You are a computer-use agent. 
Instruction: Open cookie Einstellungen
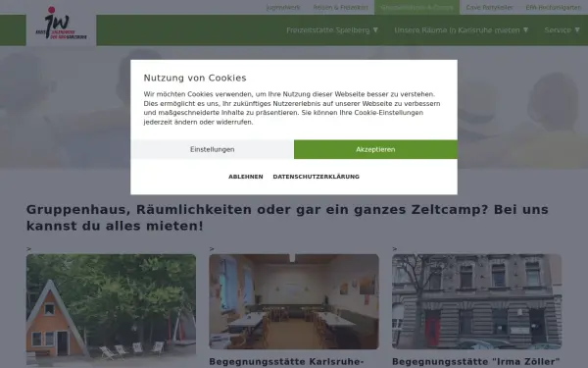pos(213,149)
